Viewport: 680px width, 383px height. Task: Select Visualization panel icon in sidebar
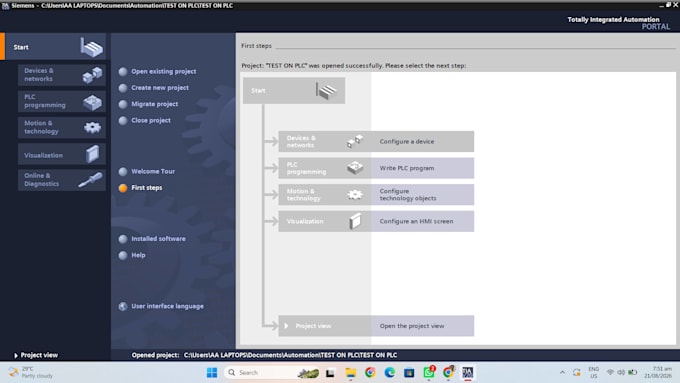click(x=92, y=154)
